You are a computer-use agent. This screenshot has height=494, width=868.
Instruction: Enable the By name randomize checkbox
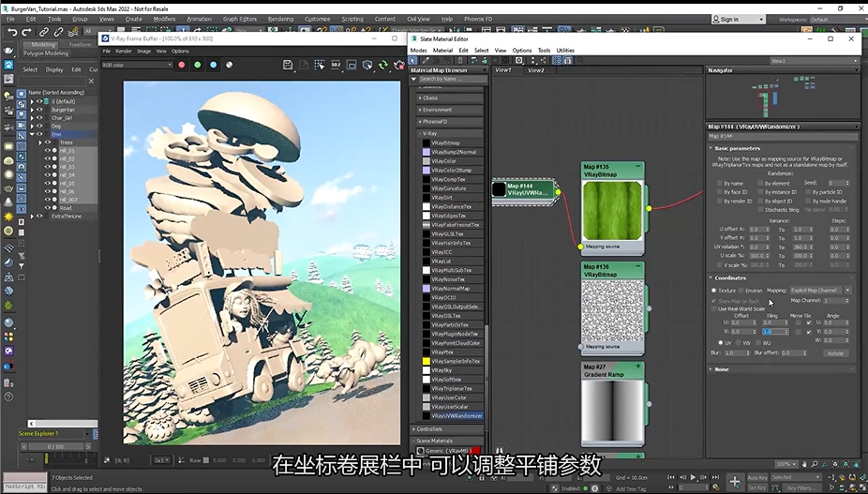720,184
